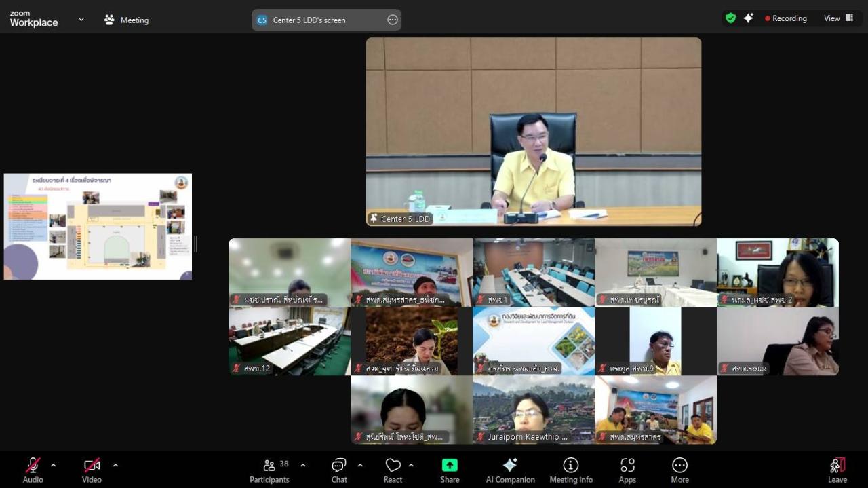
Task: Open the Zoom Workplace dropdown chevron
Action: click(81, 20)
